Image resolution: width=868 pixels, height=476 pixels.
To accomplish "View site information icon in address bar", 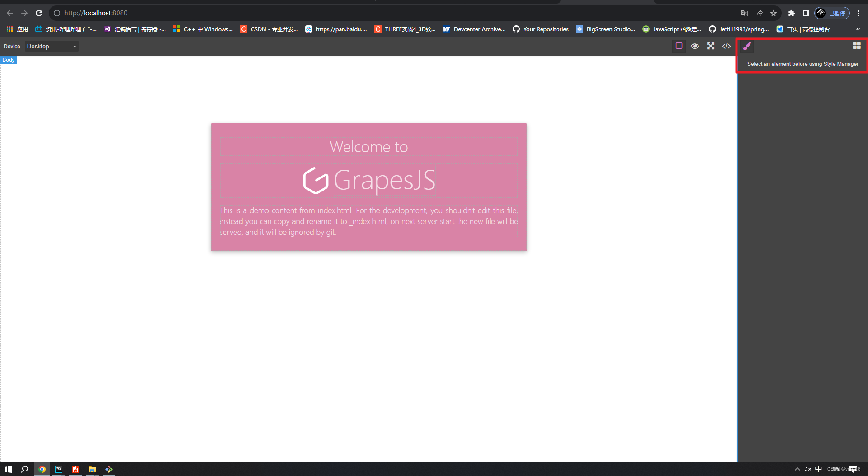I will (57, 13).
